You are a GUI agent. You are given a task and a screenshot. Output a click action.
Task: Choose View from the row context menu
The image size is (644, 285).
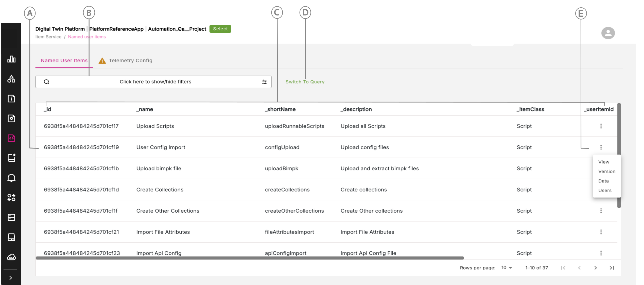coord(604,162)
